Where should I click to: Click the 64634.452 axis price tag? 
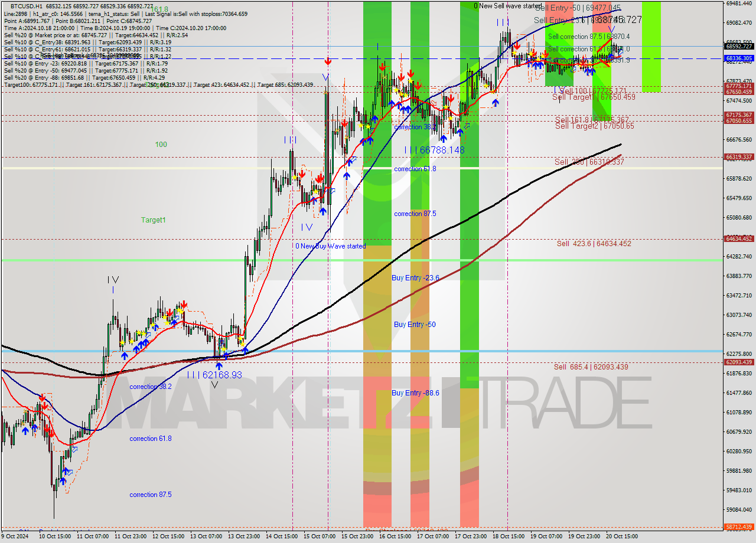click(x=739, y=239)
